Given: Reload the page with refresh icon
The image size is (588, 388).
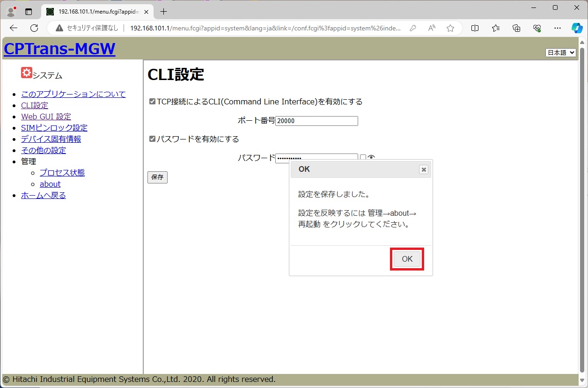Looking at the screenshot, I should pyautogui.click(x=34, y=28).
